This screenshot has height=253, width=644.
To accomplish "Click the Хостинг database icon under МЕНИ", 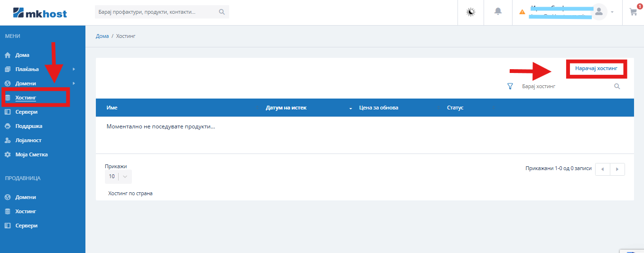I will coord(8,98).
